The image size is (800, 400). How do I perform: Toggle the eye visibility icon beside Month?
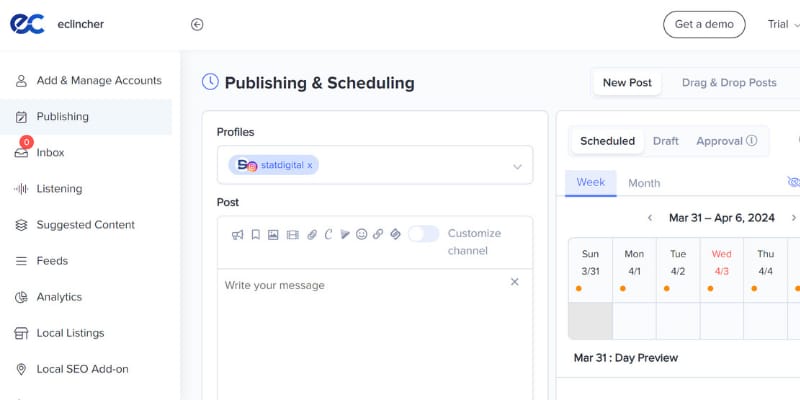click(793, 183)
